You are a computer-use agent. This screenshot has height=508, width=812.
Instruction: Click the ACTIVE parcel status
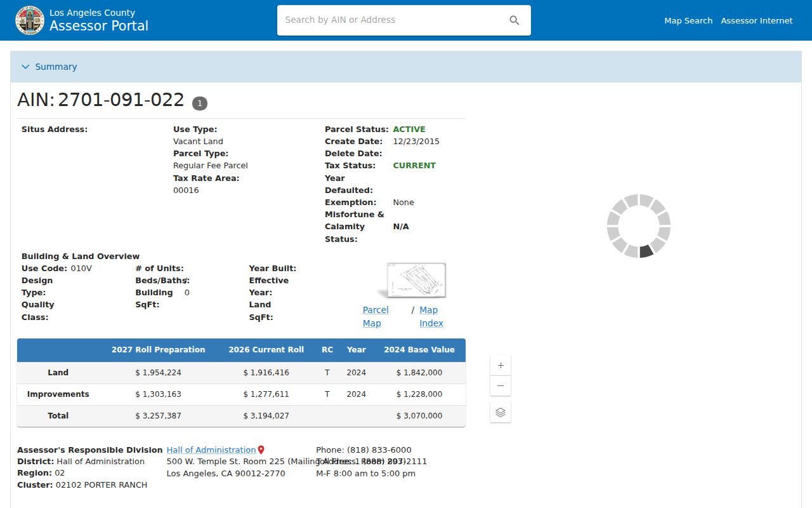pyautogui.click(x=409, y=130)
